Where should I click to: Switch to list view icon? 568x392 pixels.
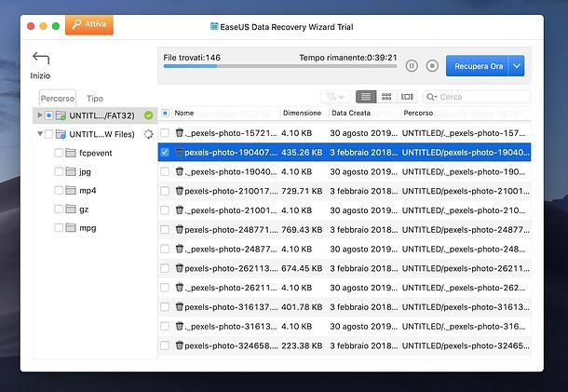pos(366,97)
